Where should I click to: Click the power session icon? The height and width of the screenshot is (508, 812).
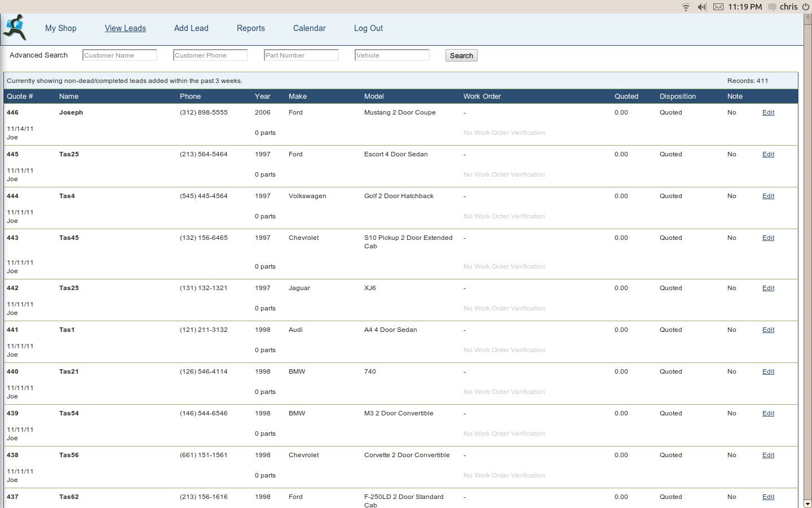tap(806, 7)
